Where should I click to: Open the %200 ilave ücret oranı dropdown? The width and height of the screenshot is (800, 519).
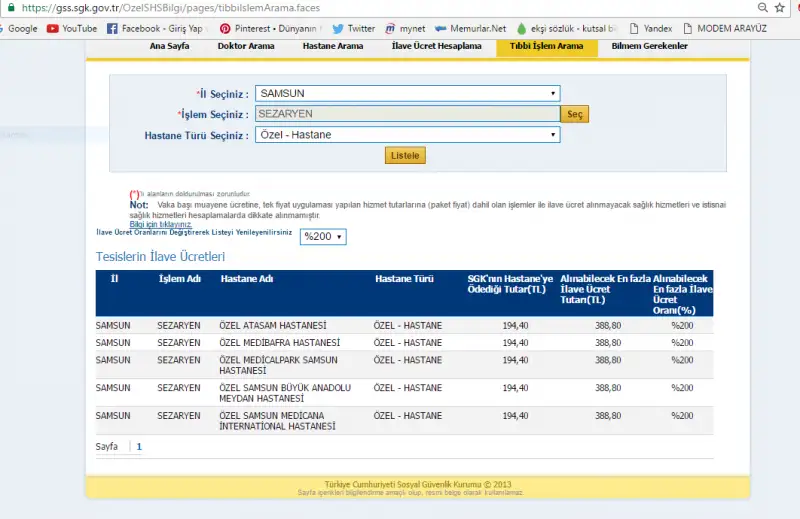point(324,237)
